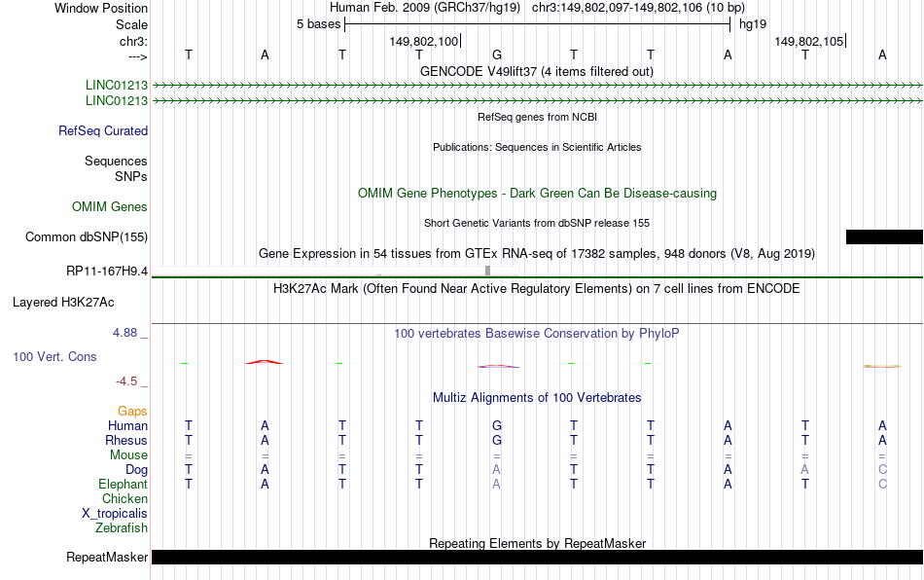
Task: Click the hg19 label beside the scale bar
Action: click(x=753, y=24)
